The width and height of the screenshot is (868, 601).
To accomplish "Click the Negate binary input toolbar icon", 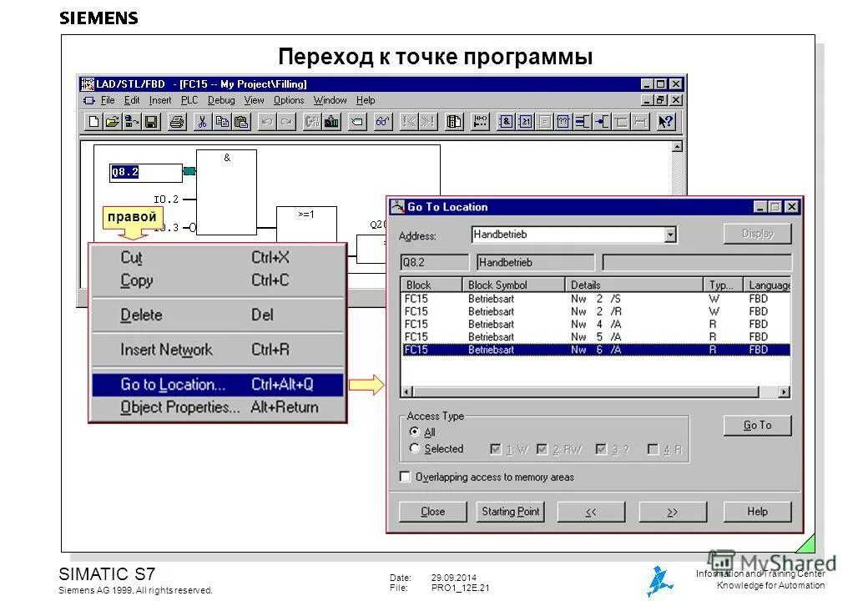I will click(602, 121).
